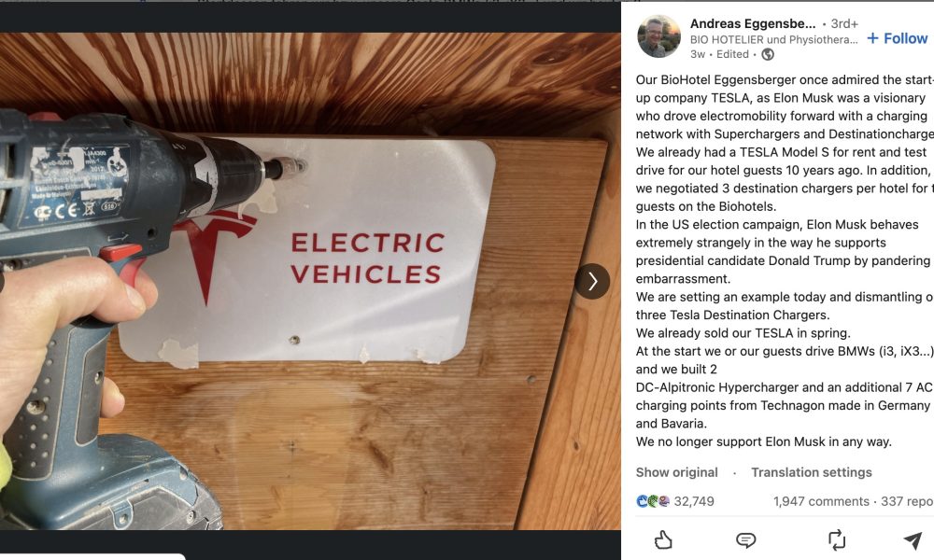Image resolution: width=934 pixels, height=560 pixels.
Task: Follow Andreas Eggensberger
Action: pyautogui.click(x=897, y=38)
